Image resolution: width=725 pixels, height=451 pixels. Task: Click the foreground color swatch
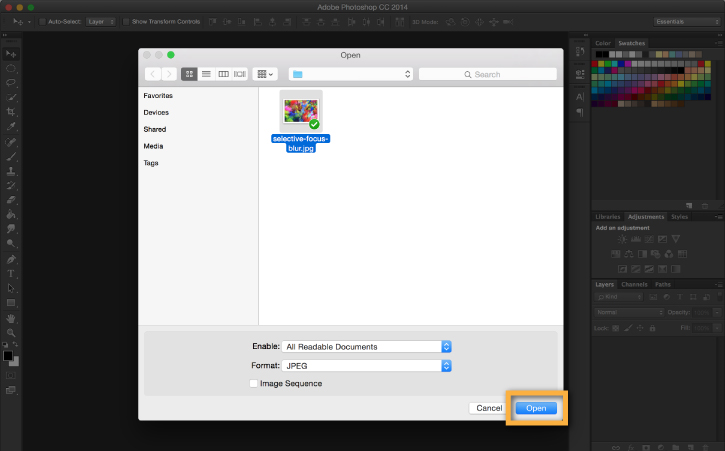[8, 356]
